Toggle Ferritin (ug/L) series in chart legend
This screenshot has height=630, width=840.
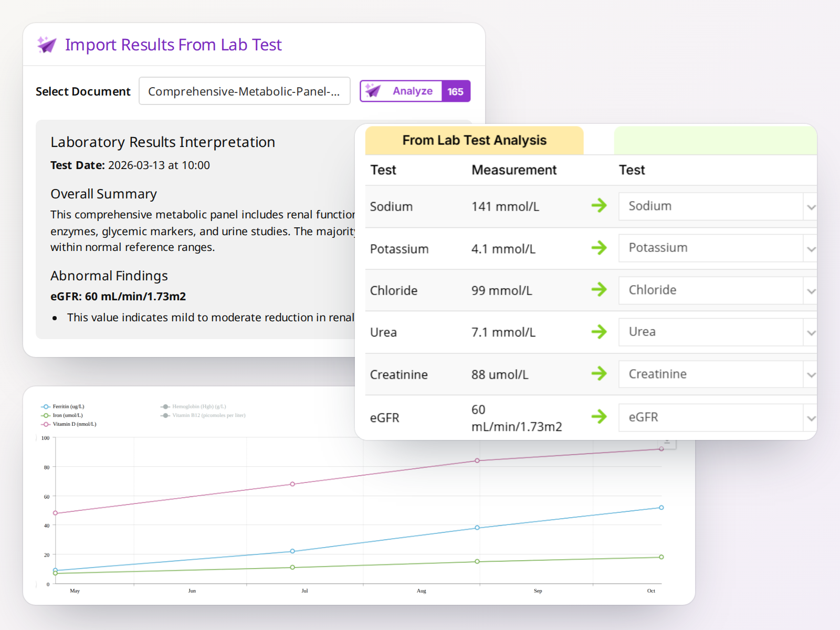click(63, 406)
